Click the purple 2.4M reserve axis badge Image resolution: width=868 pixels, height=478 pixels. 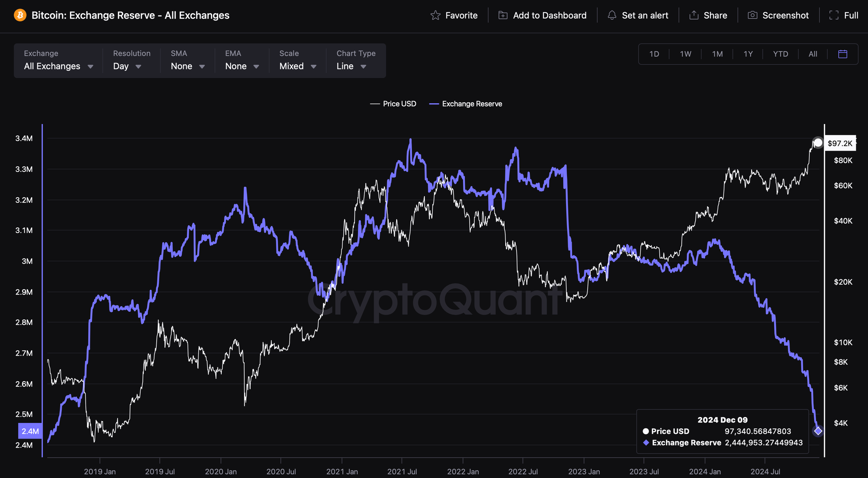coord(30,431)
